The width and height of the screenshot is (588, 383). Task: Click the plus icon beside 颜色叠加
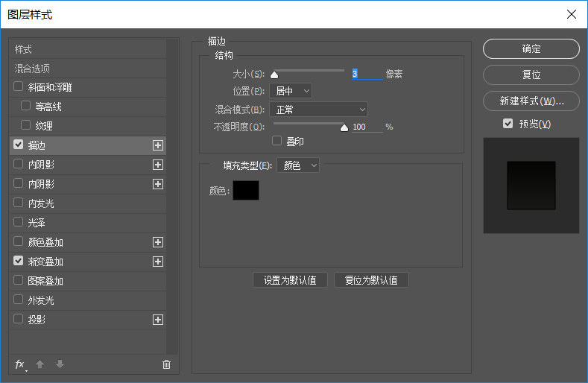[x=158, y=242]
